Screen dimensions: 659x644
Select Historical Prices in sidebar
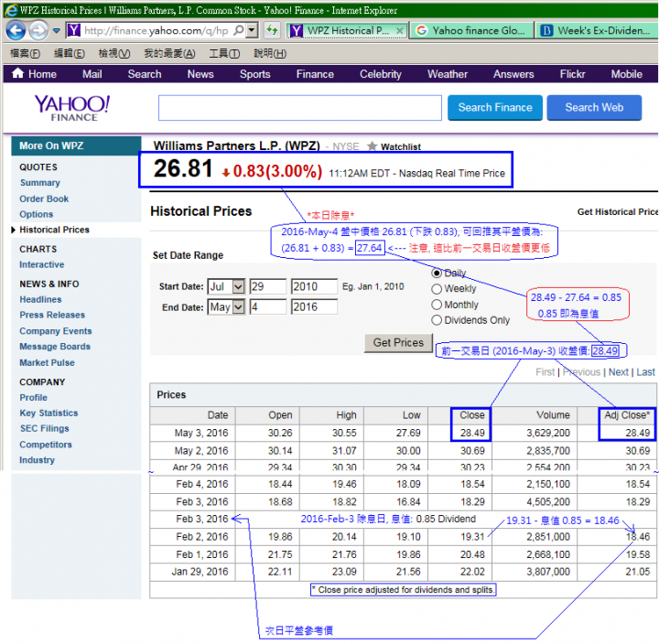coord(54,230)
